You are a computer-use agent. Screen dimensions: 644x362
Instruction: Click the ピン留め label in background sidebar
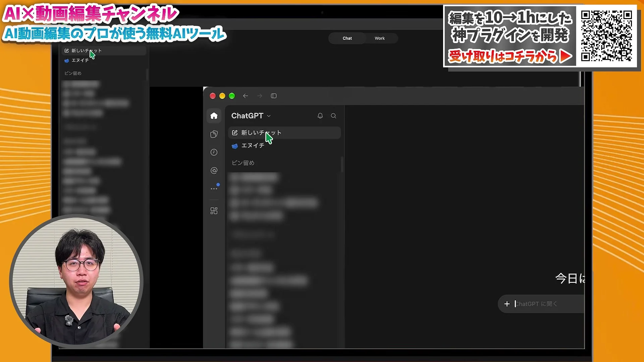73,73
